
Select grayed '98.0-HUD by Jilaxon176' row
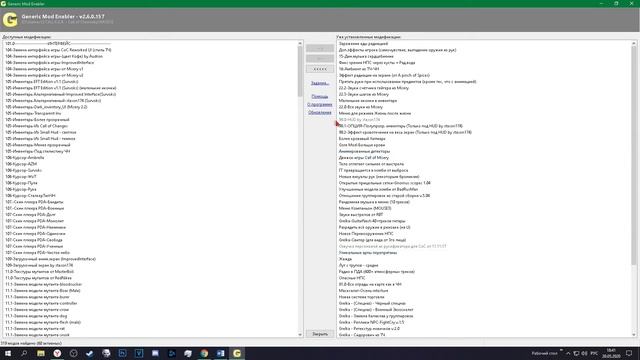(359, 120)
